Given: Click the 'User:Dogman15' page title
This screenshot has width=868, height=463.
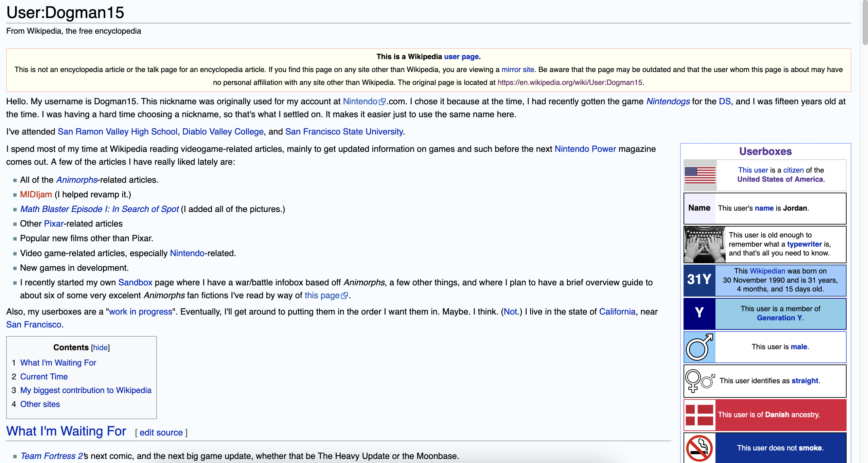Looking at the screenshot, I should pos(65,13).
